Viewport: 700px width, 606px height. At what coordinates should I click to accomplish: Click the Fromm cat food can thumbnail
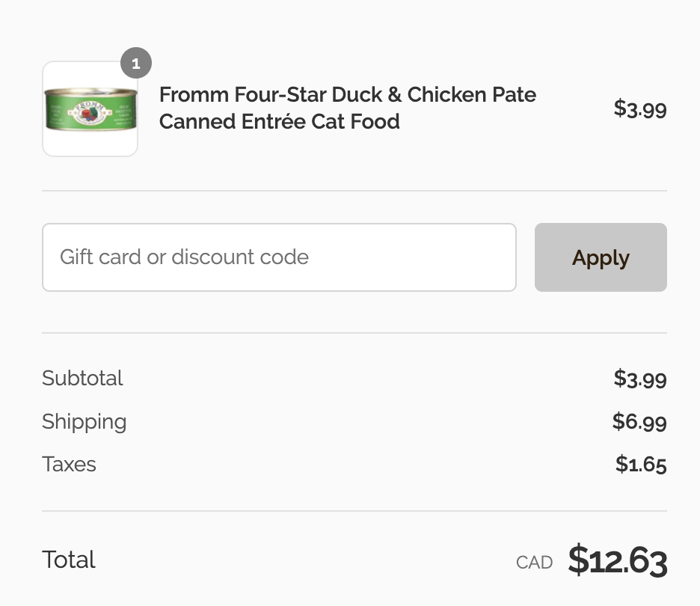click(90, 109)
